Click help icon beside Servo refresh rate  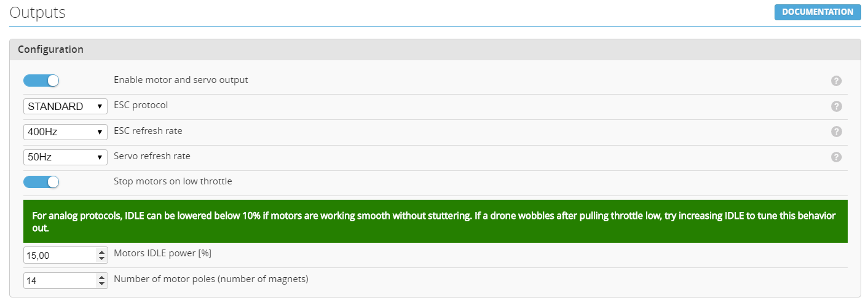point(836,157)
